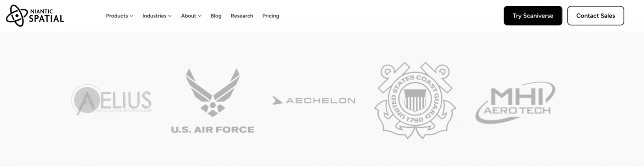Open the Industries menu
The image size is (644, 168).
154,16
